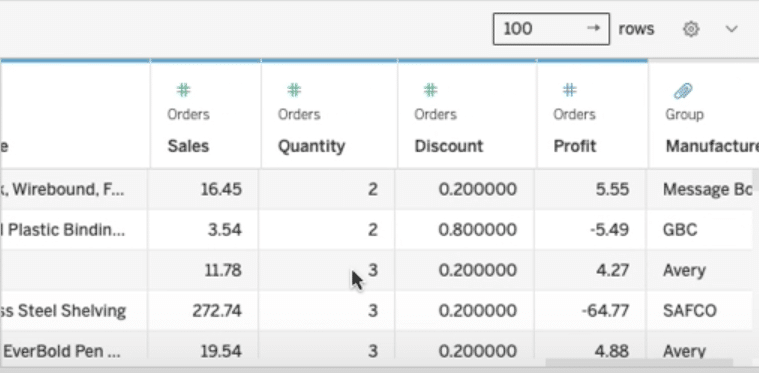Click the Plastic Bindin product name cell
759x373 pixels.
click(75, 230)
